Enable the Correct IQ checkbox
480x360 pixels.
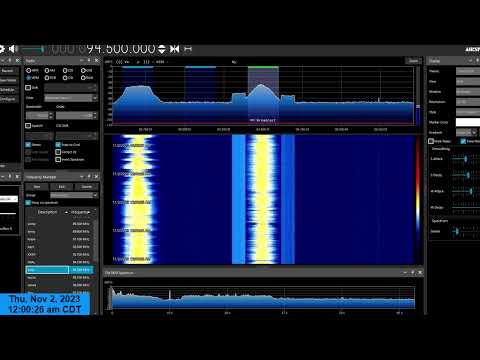coord(58,152)
